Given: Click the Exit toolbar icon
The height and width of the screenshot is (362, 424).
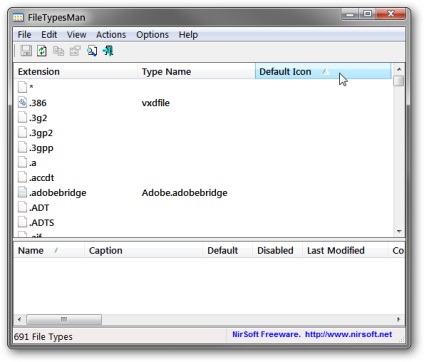Looking at the screenshot, I should pyautogui.click(x=108, y=51).
